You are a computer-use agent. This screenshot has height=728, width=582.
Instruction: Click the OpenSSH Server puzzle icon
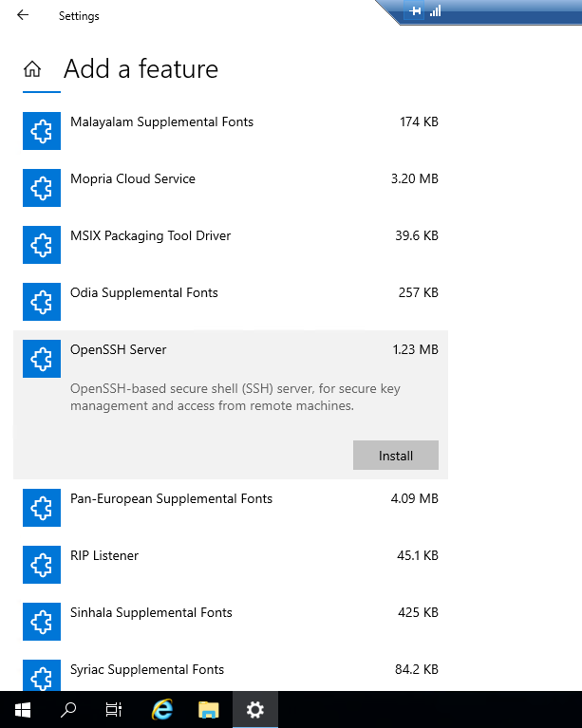point(42,359)
